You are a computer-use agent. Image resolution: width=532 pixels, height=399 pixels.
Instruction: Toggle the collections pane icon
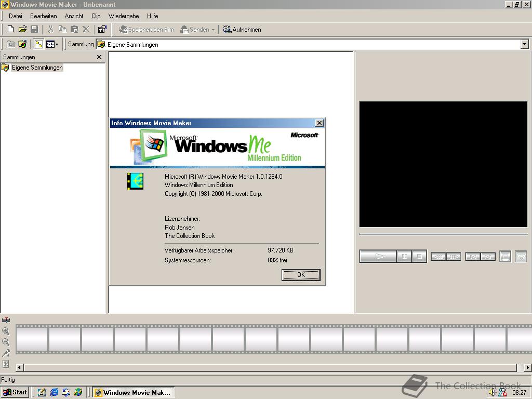pos(39,44)
